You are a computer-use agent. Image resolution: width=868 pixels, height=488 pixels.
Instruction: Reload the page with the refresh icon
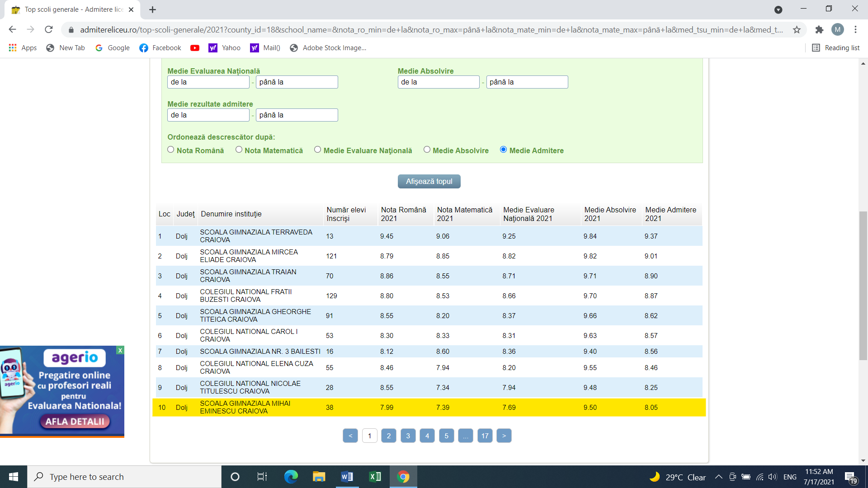[x=49, y=30]
